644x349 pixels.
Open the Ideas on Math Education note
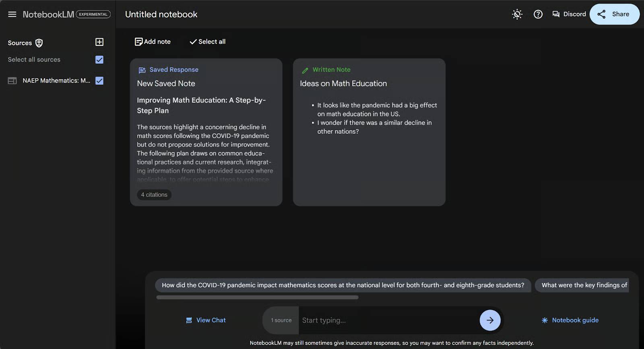point(369,132)
